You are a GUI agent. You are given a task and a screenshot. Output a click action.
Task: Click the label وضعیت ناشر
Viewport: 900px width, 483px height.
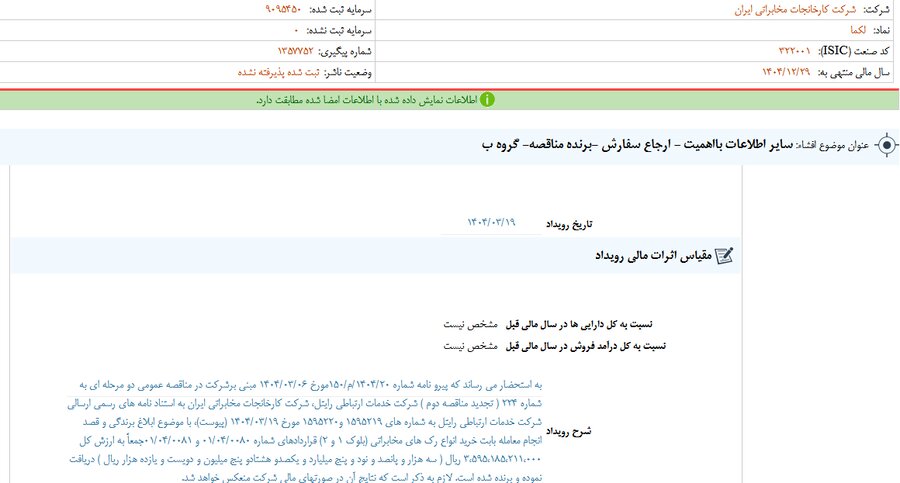pos(348,72)
